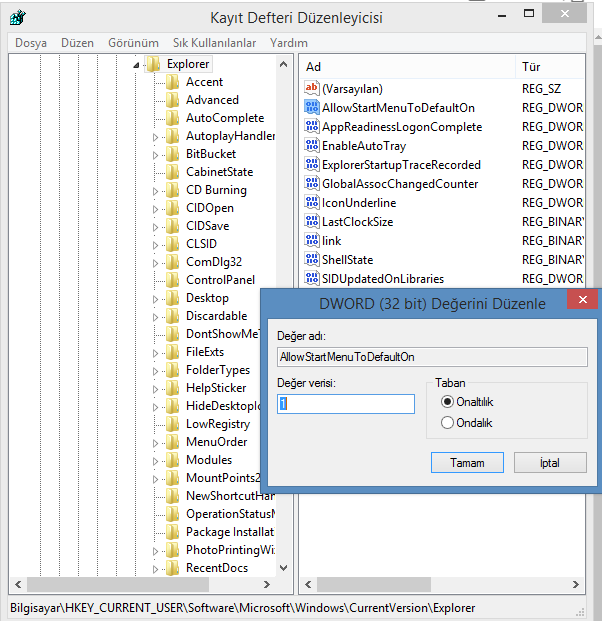Click the BitBucket folder icon

(x=172, y=154)
